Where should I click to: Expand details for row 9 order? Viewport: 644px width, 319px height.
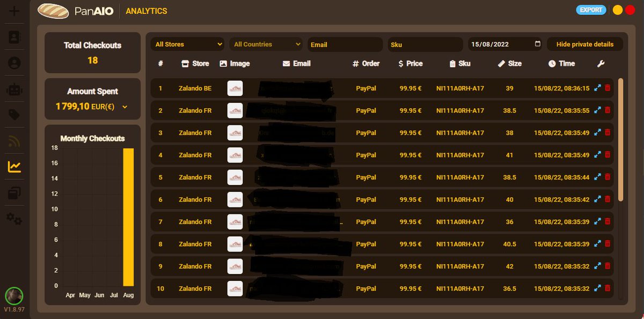(x=597, y=266)
